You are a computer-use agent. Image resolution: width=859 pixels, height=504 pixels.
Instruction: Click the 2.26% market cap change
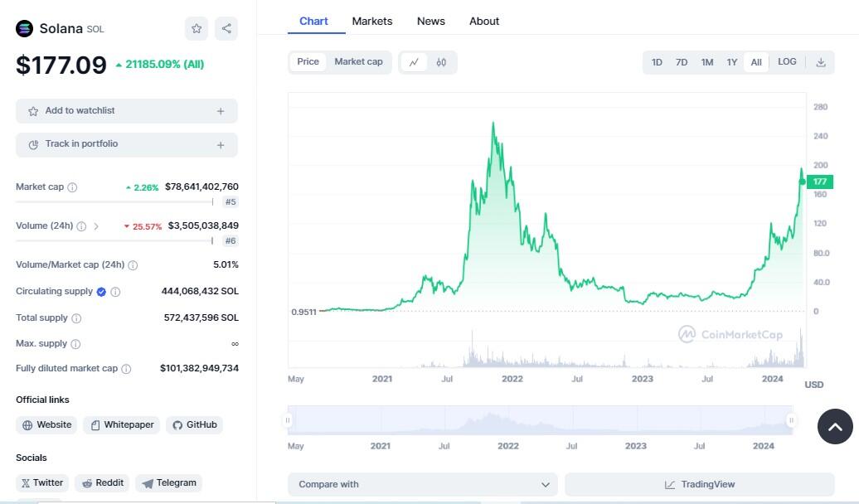(143, 187)
